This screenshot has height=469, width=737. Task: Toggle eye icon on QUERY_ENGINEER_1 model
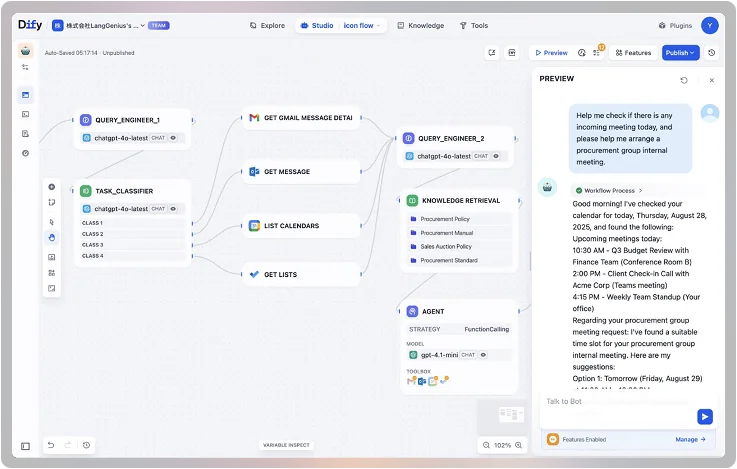[173, 137]
